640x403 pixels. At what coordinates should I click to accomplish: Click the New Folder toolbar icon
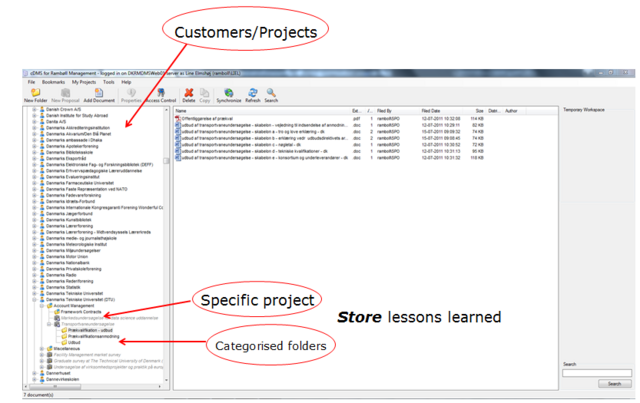[x=35, y=93]
